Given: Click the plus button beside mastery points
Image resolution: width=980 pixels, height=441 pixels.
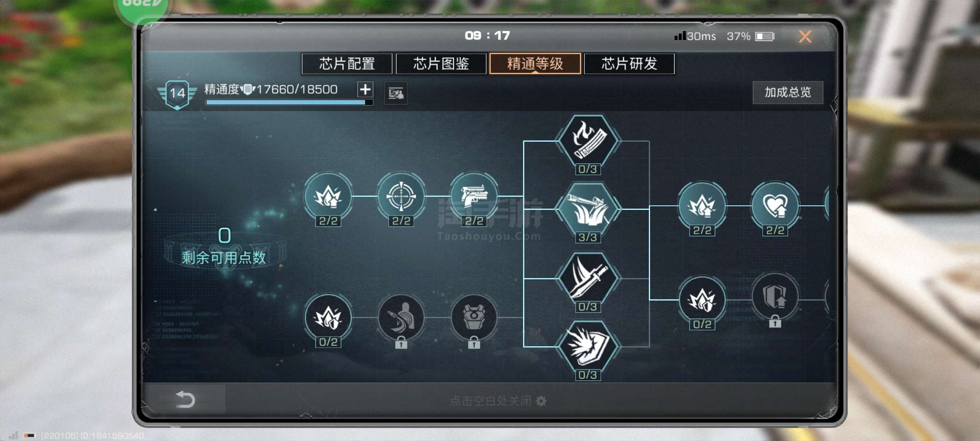Looking at the screenshot, I should [365, 89].
